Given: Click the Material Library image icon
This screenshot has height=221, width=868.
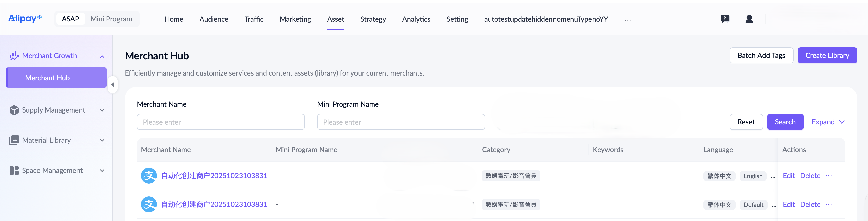Looking at the screenshot, I should point(14,140).
